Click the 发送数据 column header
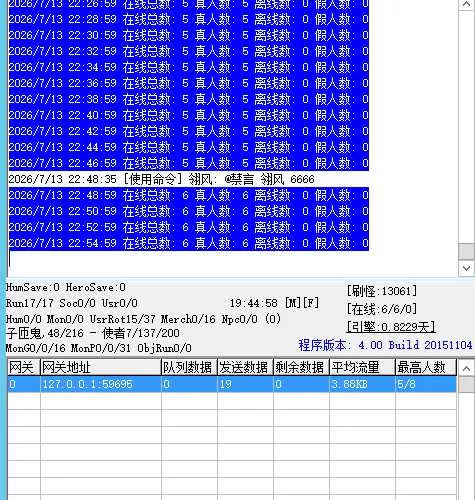Screen dimensions: 475x500 245,367
